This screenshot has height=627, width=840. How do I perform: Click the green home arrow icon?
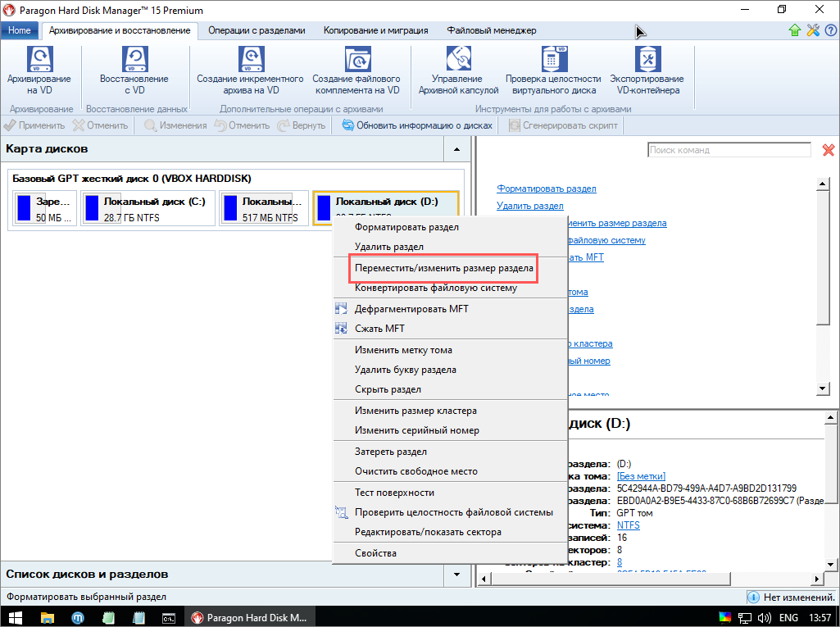795,30
